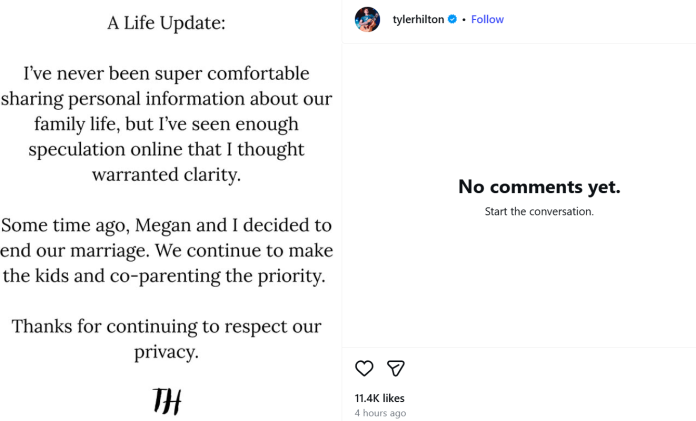Click the 'Megan and I decided' paragraph
Screen dimensions: 696x421
pyautogui.click(x=166, y=250)
